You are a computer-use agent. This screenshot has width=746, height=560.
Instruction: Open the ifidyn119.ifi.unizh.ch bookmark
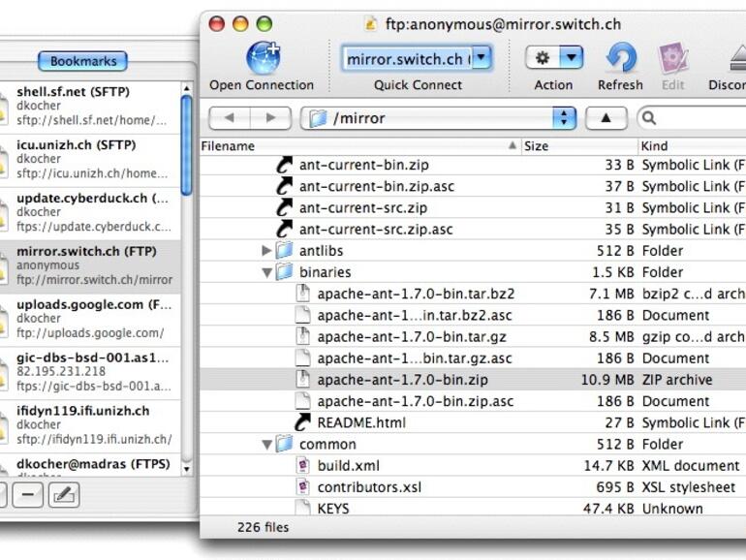click(90, 426)
